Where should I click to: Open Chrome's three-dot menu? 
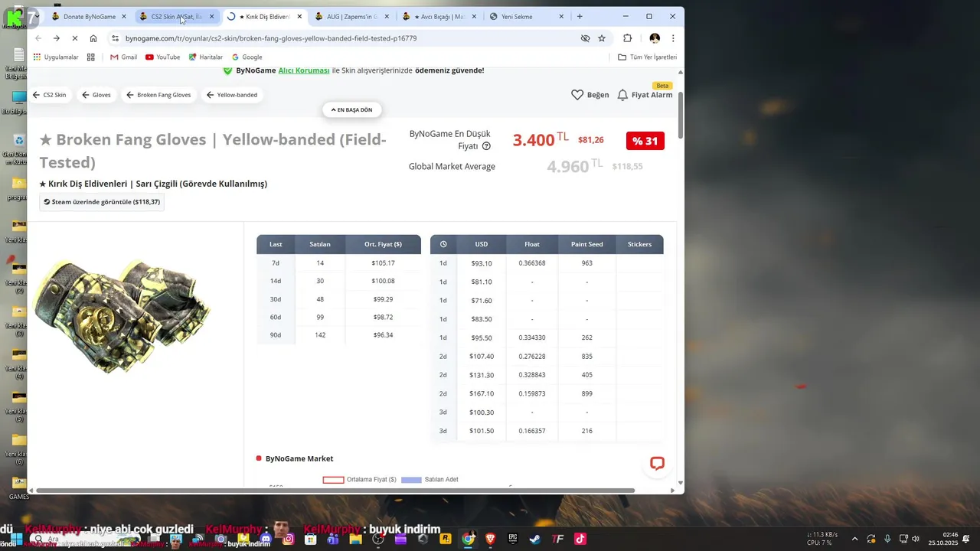673,38
